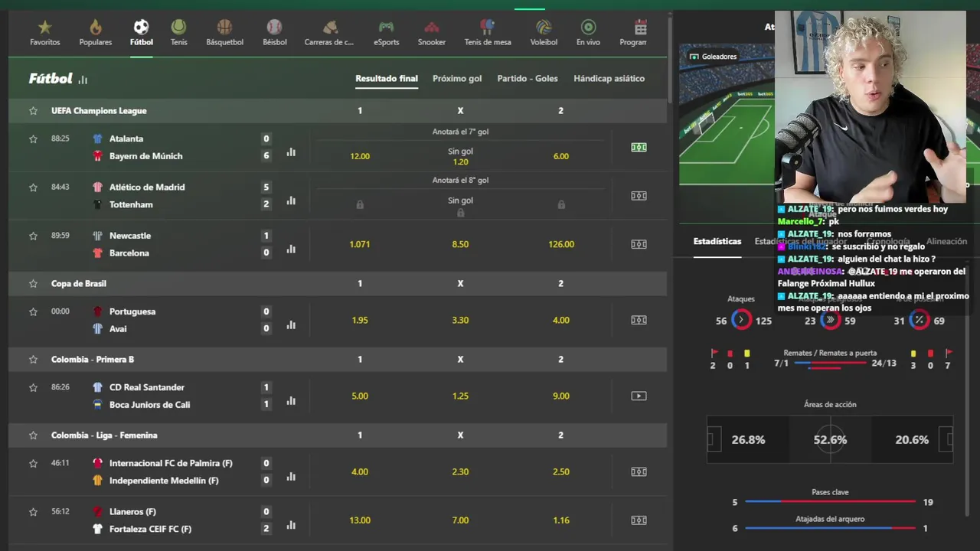Click the vertical scrollbar of the match list
The image size is (980, 551).
pyautogui.click(x=670, y=57)
